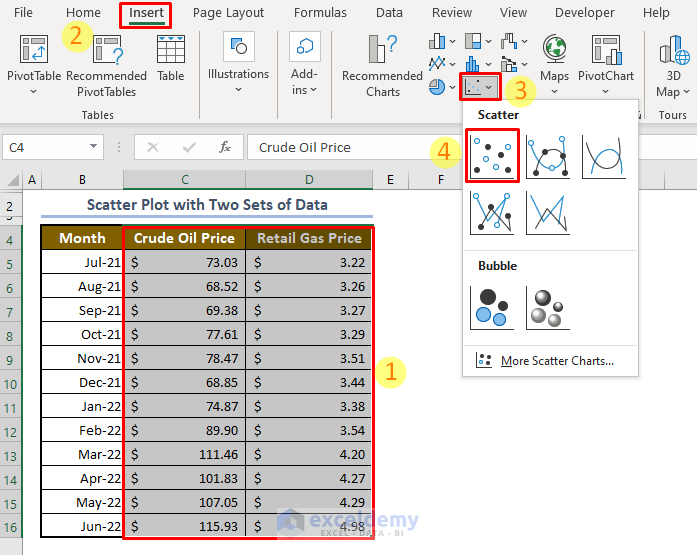This screenshot has width=697, height=555.
Task: Click the combo chart icon
Action: tap(509, 64)
